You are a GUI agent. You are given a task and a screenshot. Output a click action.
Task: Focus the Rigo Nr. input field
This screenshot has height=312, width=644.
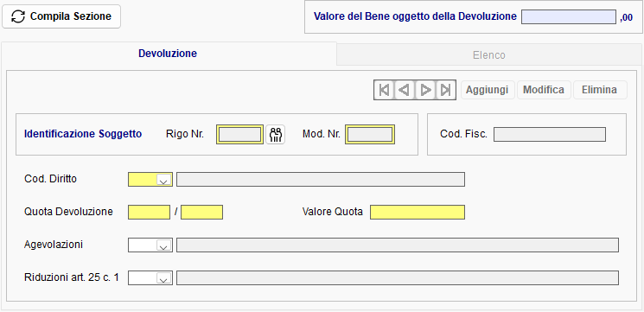(x=239, y=134)
